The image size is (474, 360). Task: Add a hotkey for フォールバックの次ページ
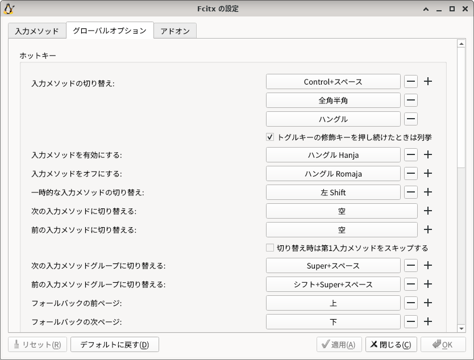(x=428, y=322)
